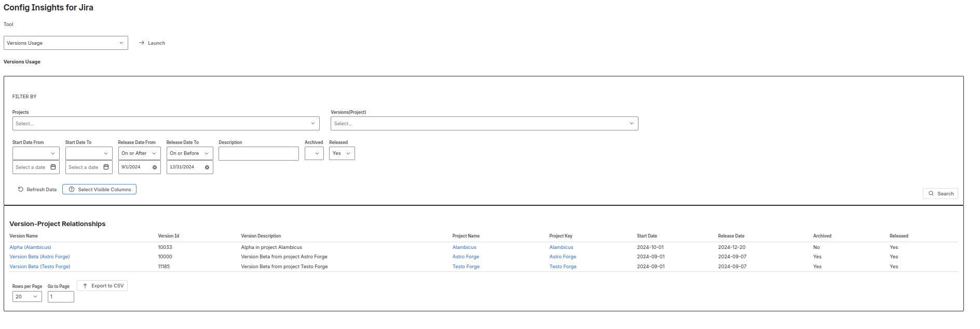This screenshot has width=980, height=329.
Task: Open the Start Date To operator dropdown
Action: 89,153
